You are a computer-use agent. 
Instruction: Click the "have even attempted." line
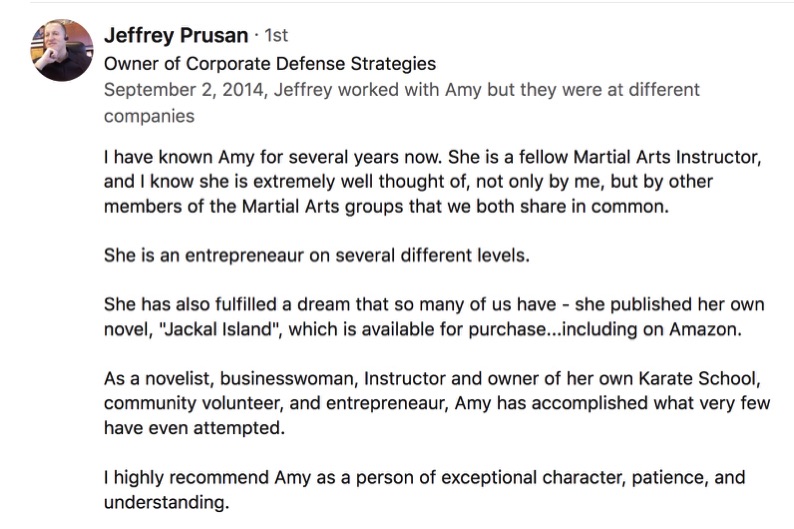[x=194, y=428]
